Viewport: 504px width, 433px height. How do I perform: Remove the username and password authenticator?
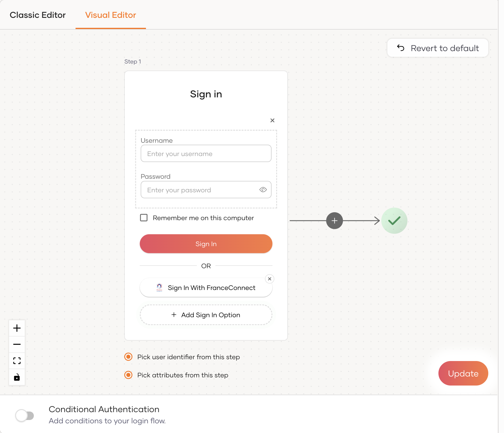[272, 120]
